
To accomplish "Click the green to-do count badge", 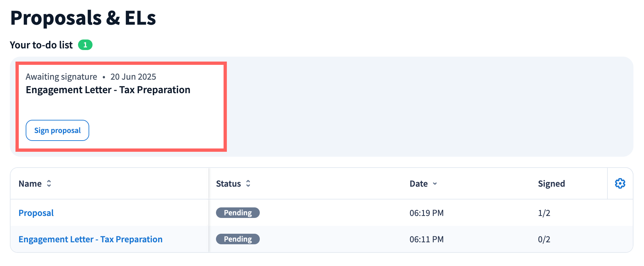I will point(85,45).
